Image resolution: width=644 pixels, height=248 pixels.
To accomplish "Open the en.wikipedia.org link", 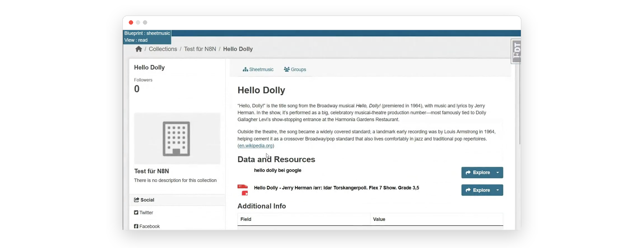I will pyautogui.click(x=256, y=146).
